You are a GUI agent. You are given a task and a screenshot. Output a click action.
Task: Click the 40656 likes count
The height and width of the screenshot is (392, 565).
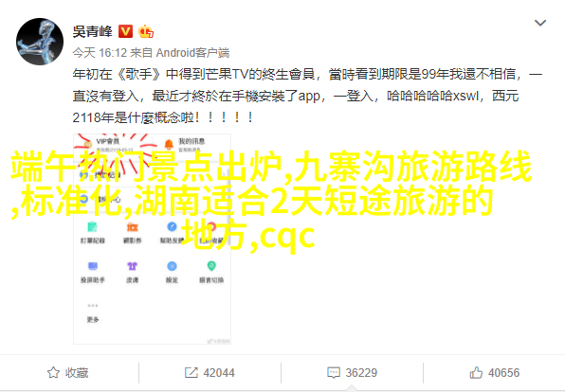tap(503, 372)
